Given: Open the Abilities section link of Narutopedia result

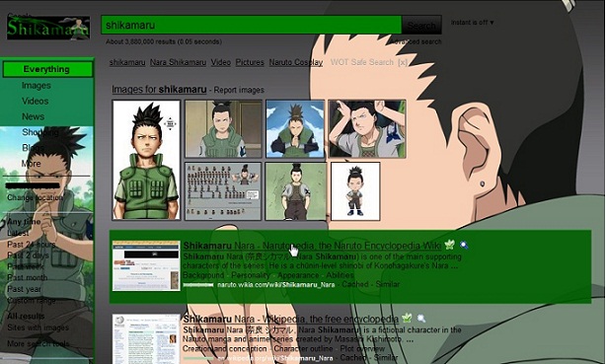Looking at the screenshot, I should tap(340, 275).
